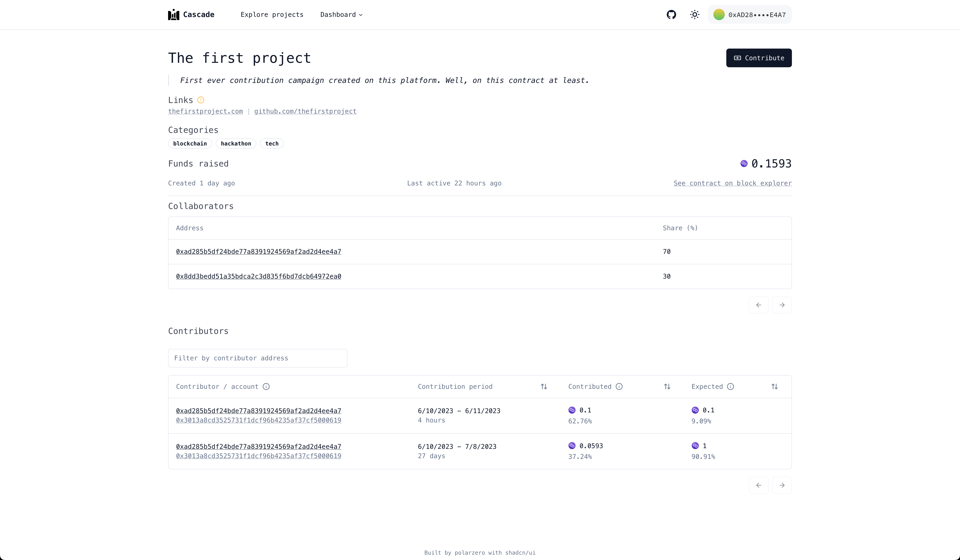Image resolution: width=960 pixels, height=560 pixels.
Task: Select the hackathon category tag
Action: pyautogui.click(x=236, y=144)
